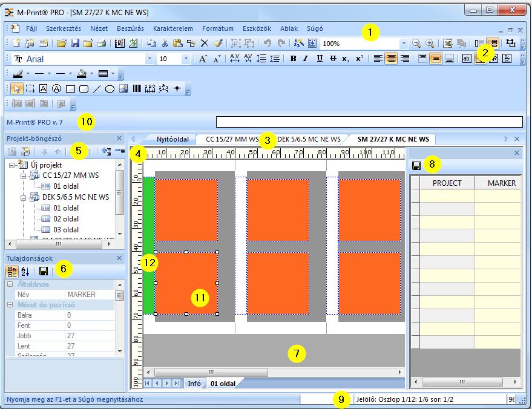
Task: Click the Excel import icon
Action: coord(447,43)
